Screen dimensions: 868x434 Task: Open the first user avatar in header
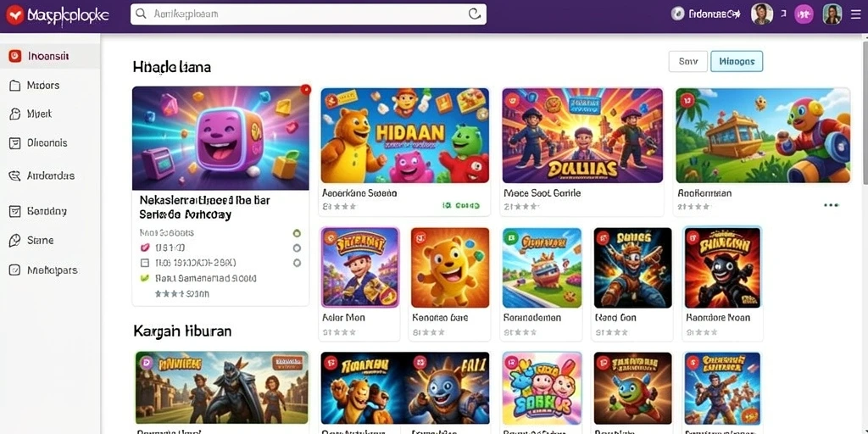point(762,14)
